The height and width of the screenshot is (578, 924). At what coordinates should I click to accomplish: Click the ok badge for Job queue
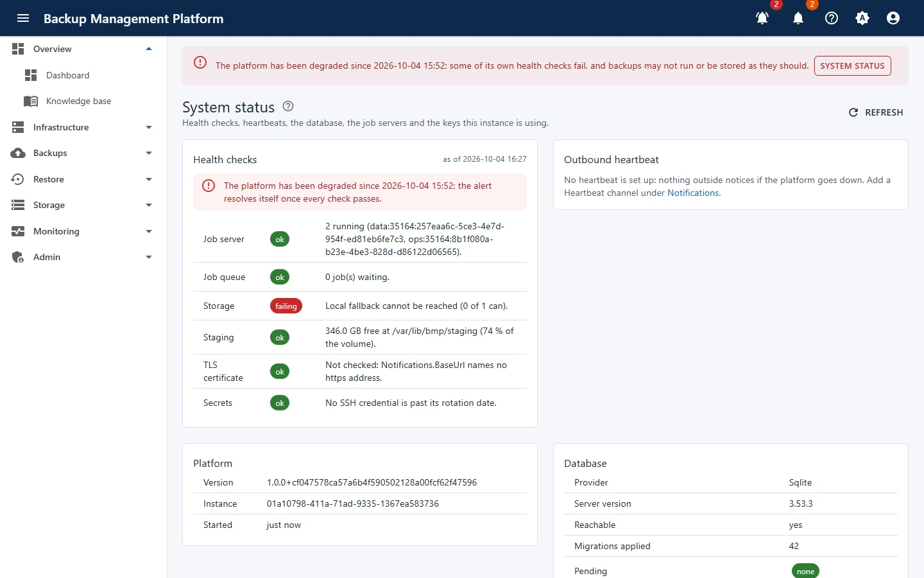pos(280,277)
